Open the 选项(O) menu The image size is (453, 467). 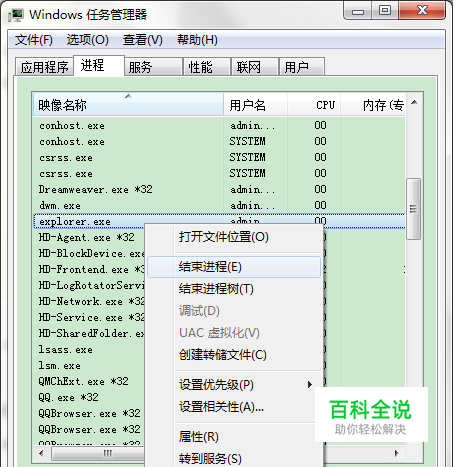pos(87,40)
